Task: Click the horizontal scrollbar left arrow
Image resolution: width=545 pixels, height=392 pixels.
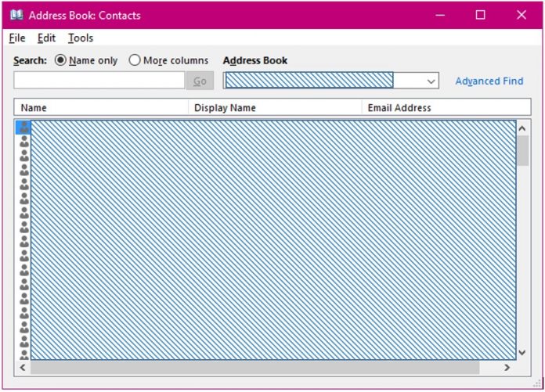Action: (23, 367)
